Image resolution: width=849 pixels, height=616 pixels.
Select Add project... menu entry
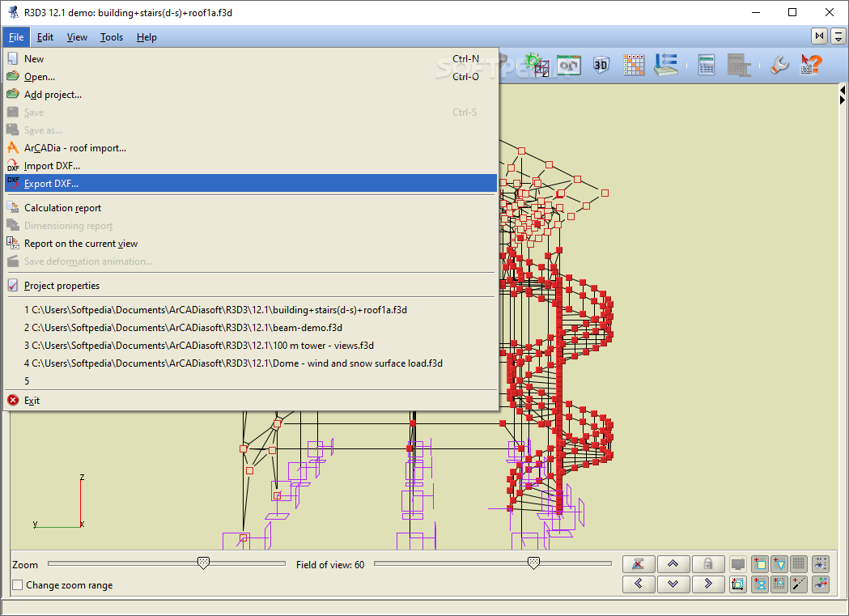point(251,95)
